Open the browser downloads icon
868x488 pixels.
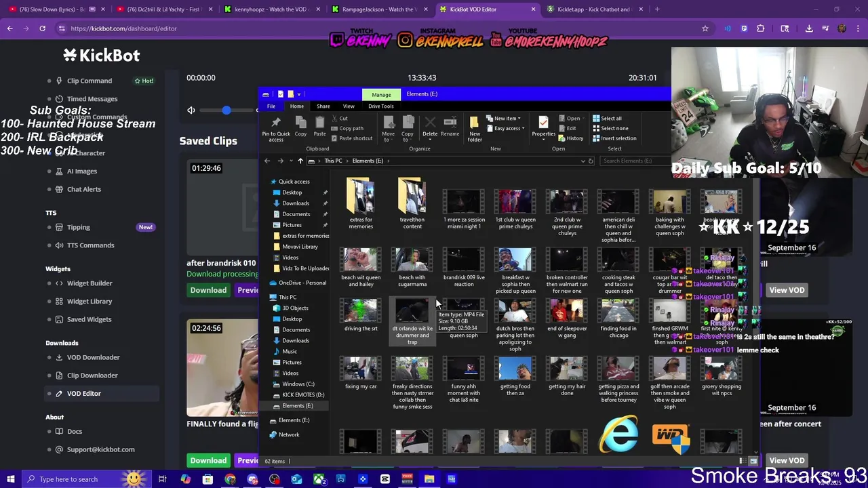click(x=809, y=28)
